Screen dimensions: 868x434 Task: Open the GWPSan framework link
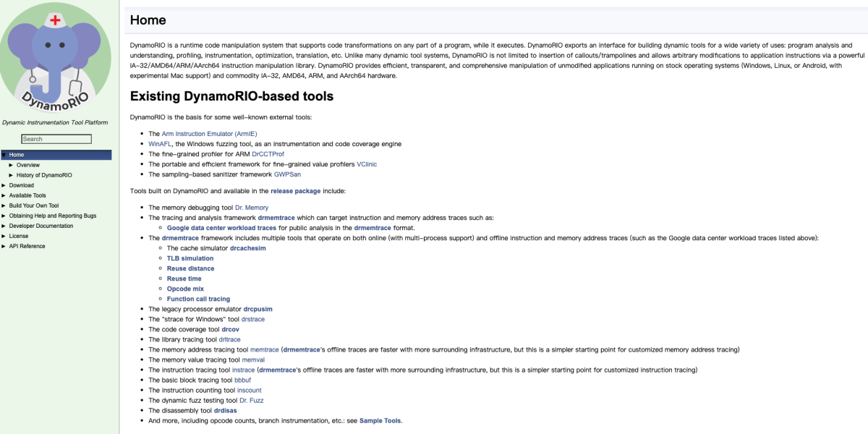(287, 174)
